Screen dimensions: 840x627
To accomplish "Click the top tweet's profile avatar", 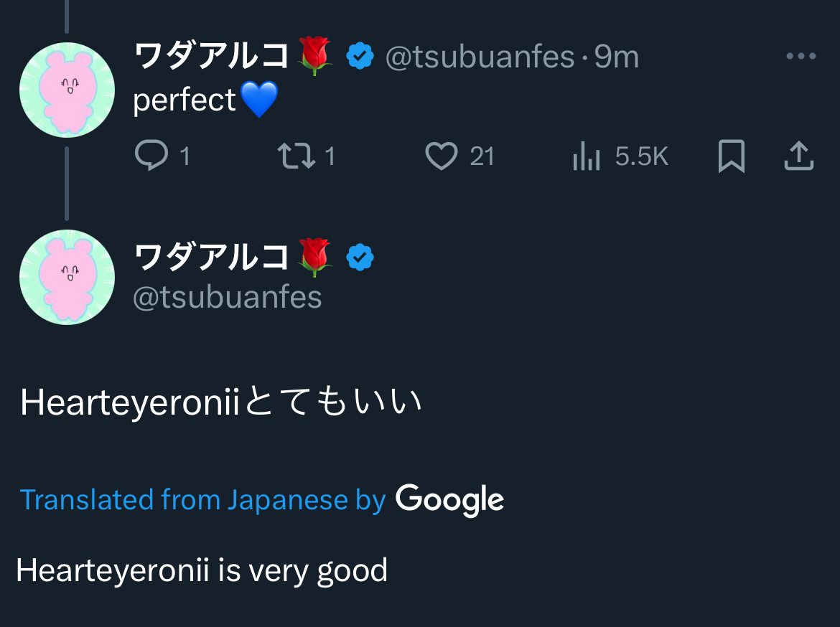I will point(67,90).
